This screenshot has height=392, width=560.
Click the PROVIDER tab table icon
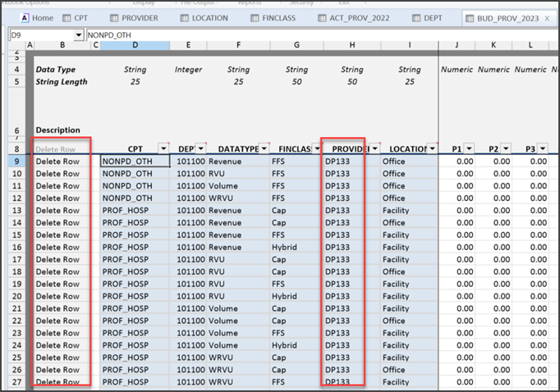pos(114,18)
